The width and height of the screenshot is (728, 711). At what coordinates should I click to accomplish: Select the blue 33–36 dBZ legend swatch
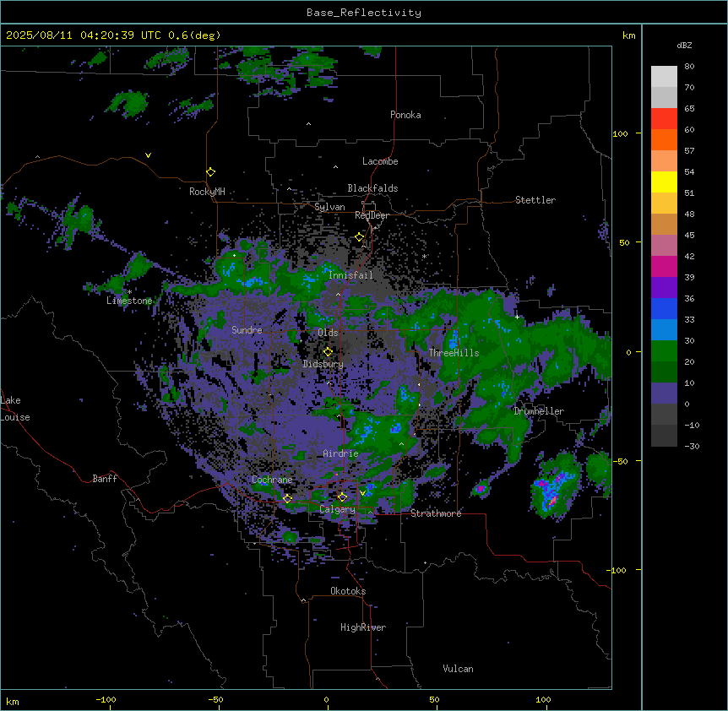664,308
